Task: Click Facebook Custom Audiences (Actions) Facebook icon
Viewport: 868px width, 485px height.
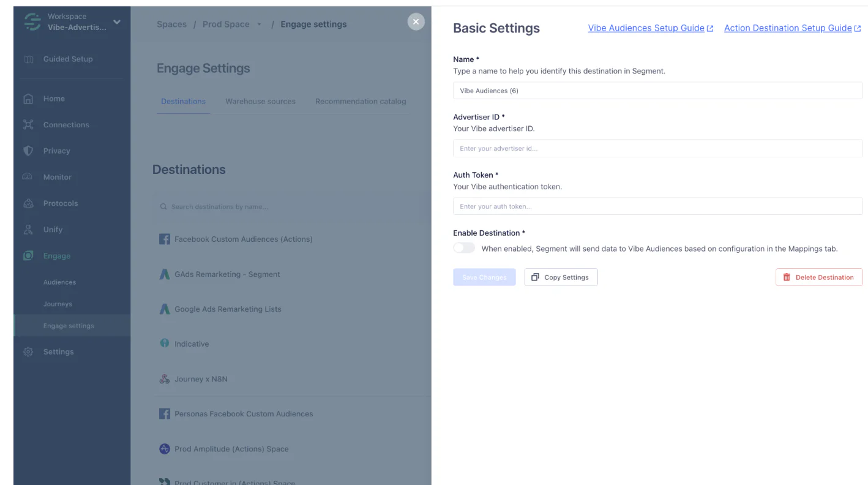Action: (165, 239)
